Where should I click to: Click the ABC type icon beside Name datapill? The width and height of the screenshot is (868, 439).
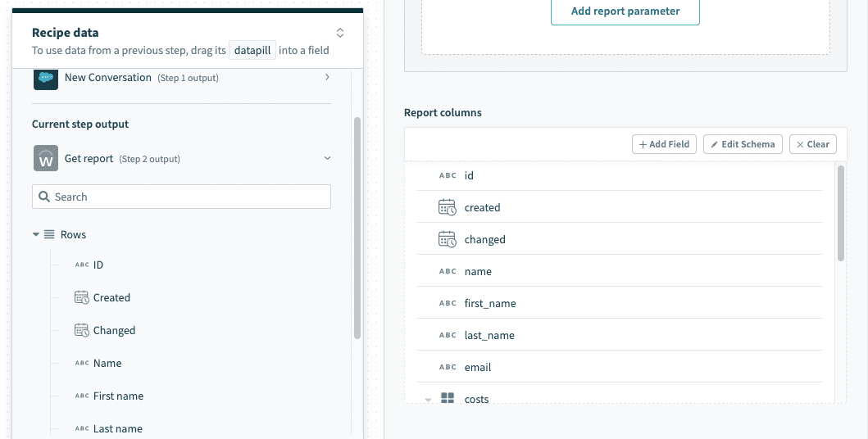(x=82, y=364)
